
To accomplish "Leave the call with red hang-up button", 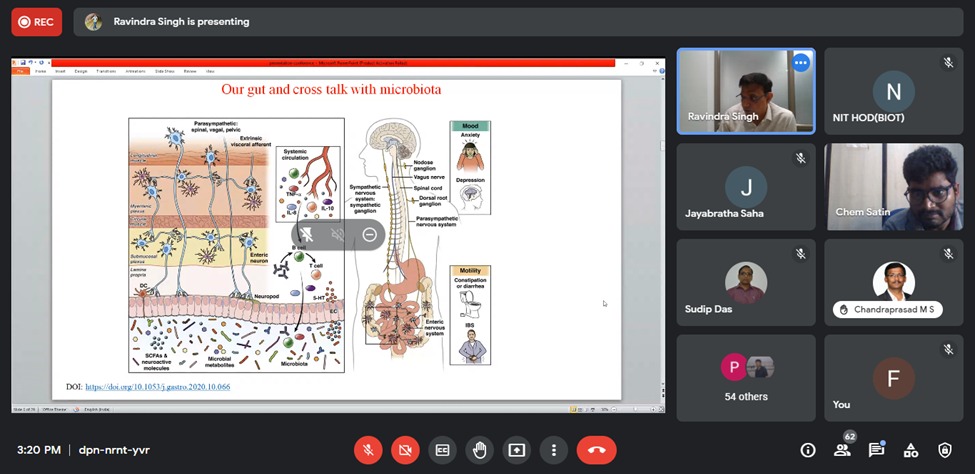I will pos(596,450).
